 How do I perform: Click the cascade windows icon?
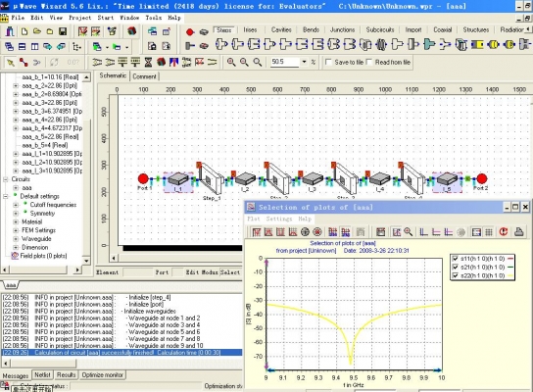click(9, 47)
